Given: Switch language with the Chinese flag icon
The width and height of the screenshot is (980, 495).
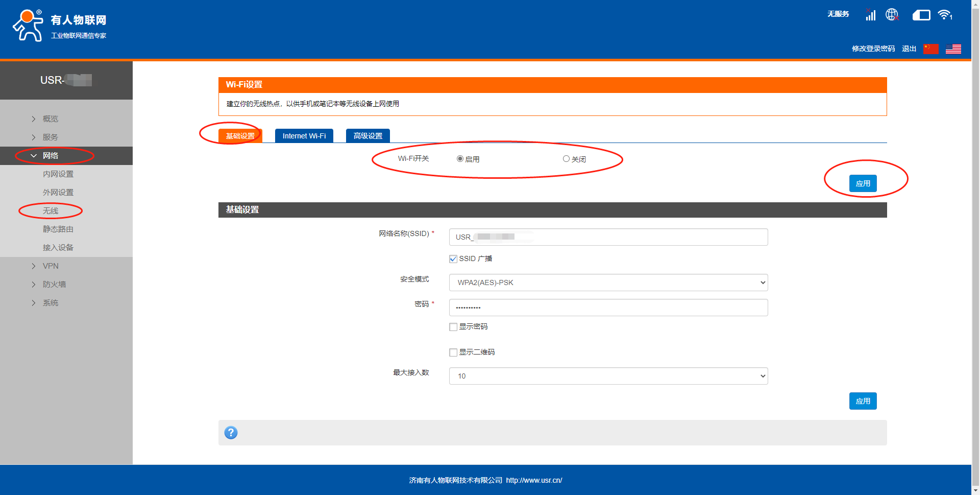Looking at the screenshot, I should [931, 49].
